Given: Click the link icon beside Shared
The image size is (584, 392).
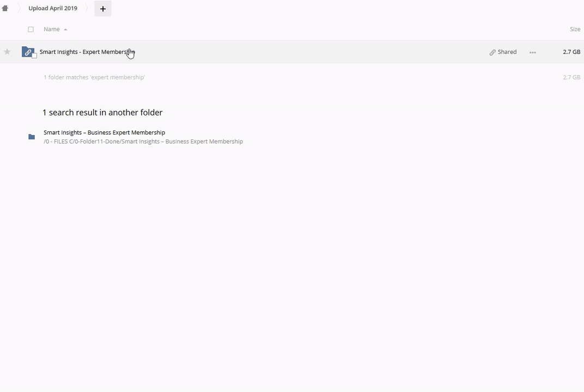Looking at the screenshot, I should pyautogui.click(x=492, y=52).
